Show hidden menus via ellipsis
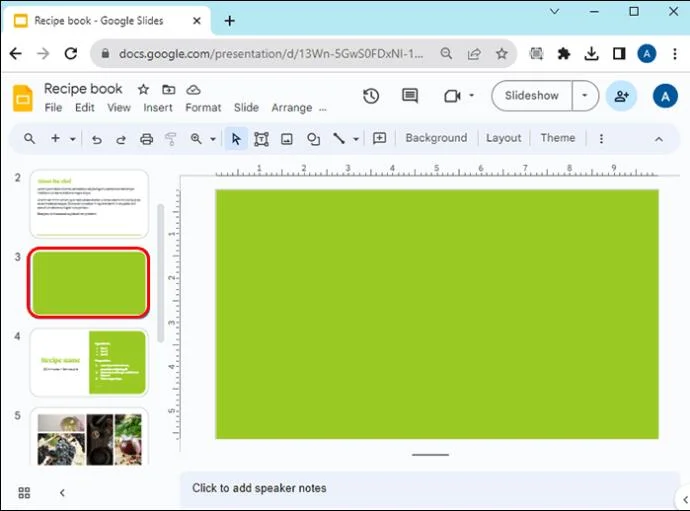The image size is (690, 511). click(323, 109)
